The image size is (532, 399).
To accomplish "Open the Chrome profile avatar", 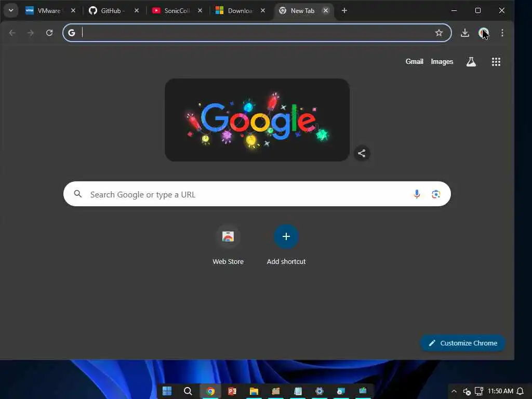I will tap(483, 33).
